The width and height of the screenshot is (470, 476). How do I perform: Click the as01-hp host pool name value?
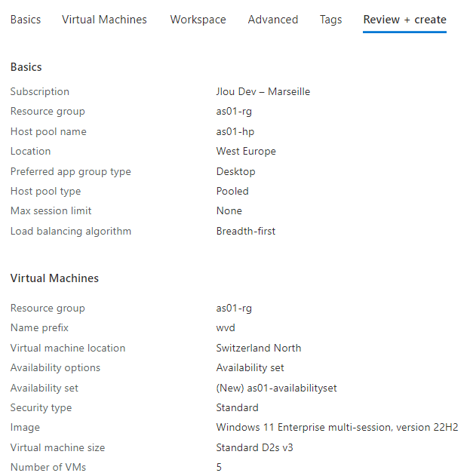tap(235, 132)
